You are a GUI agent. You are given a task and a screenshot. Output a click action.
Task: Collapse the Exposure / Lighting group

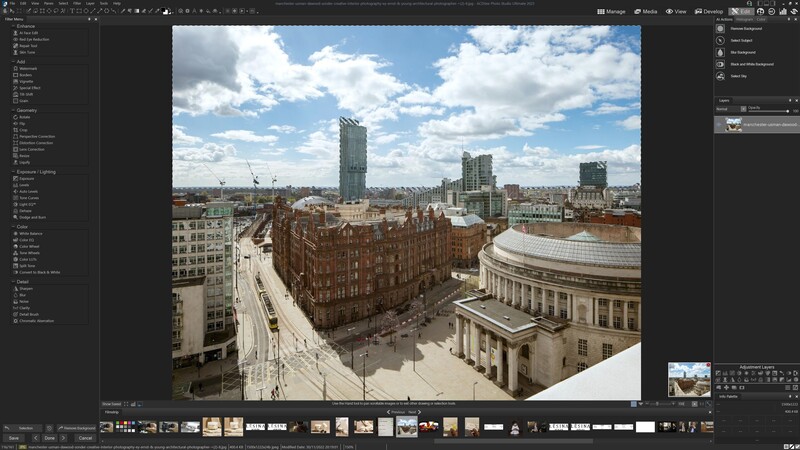[13, 172]
